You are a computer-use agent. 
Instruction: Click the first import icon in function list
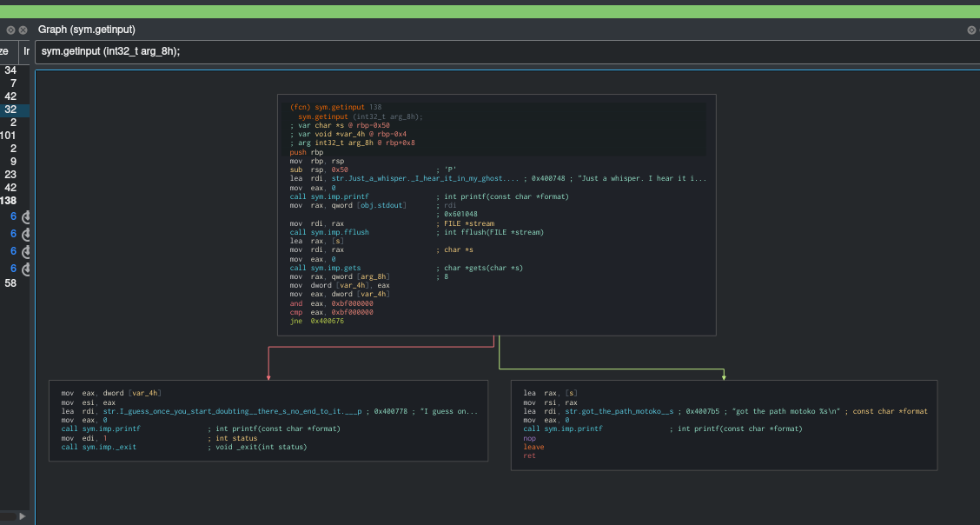(x=25, y=216)
